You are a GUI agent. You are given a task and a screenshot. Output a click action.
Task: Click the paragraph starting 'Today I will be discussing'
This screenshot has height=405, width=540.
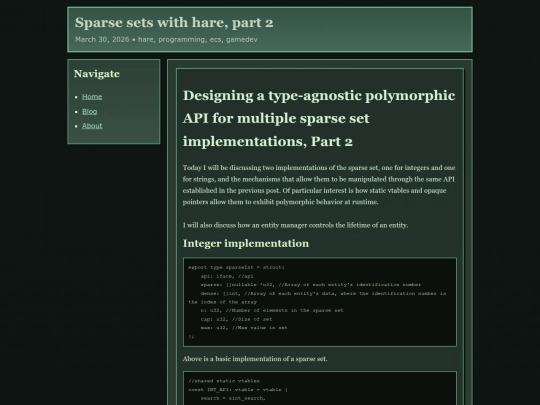(x=319, y=185)
